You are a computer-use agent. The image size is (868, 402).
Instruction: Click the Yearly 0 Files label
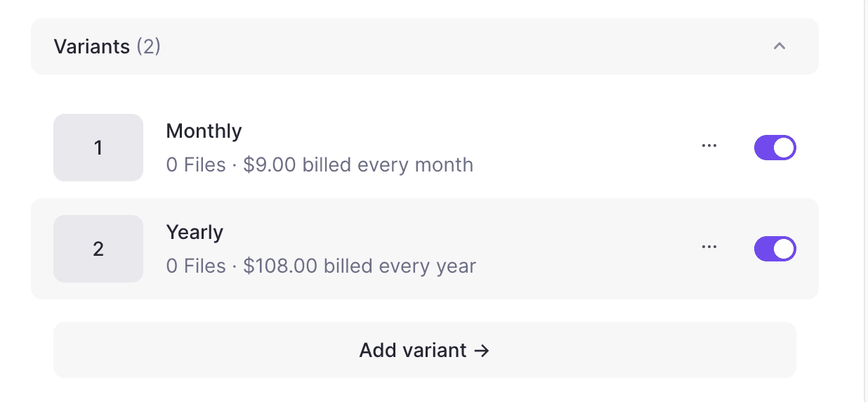coord(196,266)
